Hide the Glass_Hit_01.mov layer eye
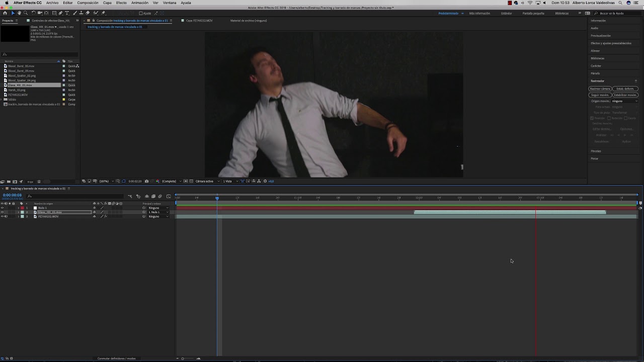 (x=2, y=212)
